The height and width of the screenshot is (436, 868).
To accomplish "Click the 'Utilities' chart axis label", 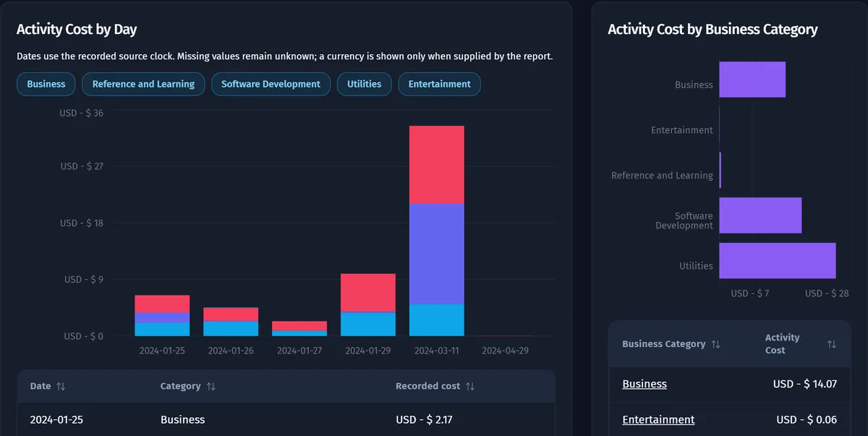I will click(696, 266).
